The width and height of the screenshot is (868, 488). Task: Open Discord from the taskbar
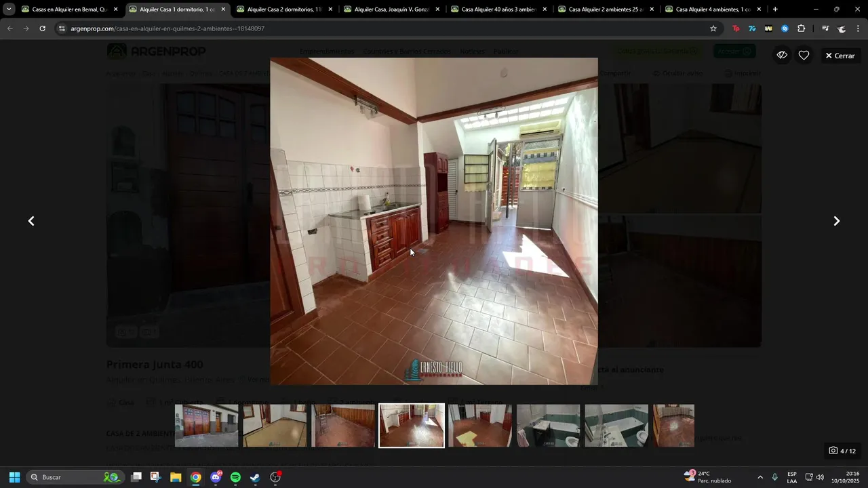coord(216,477)
